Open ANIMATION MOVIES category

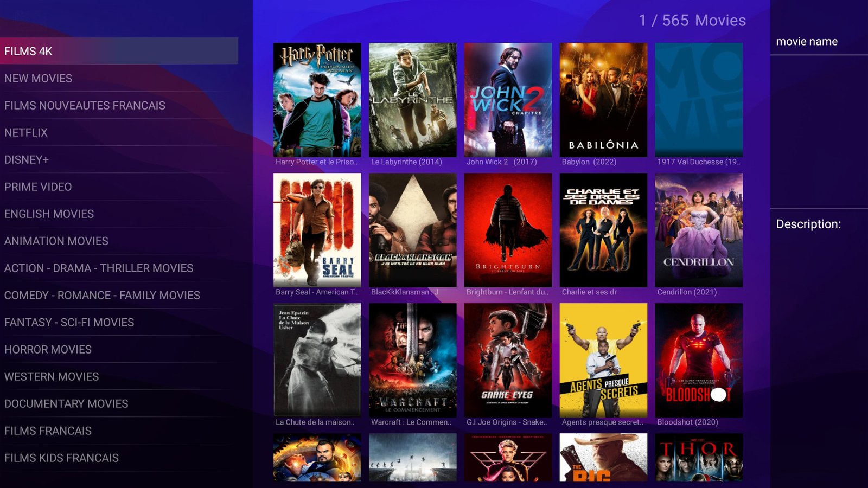coord(56,241)
